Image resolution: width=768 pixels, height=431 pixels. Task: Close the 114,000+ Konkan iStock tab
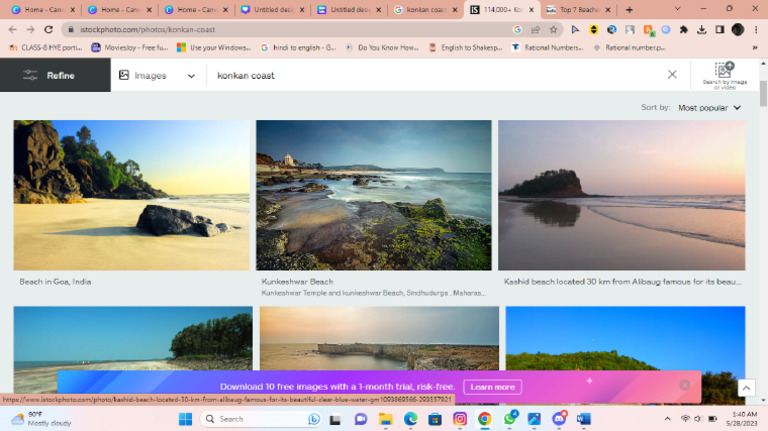click(531, 10)
